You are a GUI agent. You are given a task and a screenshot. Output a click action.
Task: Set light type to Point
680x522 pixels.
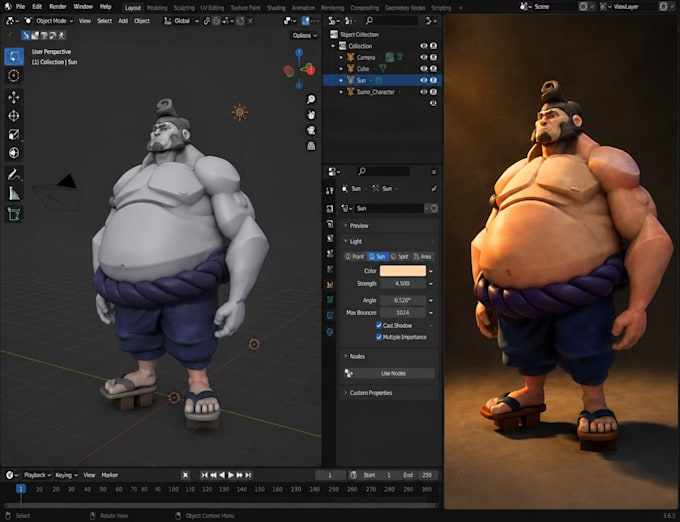pos(355,257)
